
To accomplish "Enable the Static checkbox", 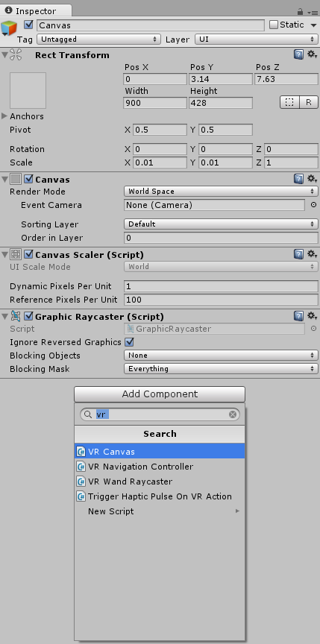I will 274,25.
